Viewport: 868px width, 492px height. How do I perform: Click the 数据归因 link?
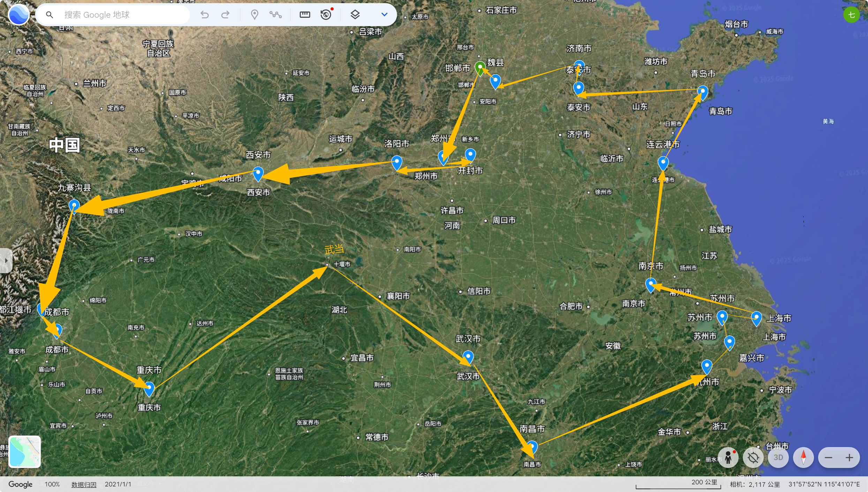point(84,484)
